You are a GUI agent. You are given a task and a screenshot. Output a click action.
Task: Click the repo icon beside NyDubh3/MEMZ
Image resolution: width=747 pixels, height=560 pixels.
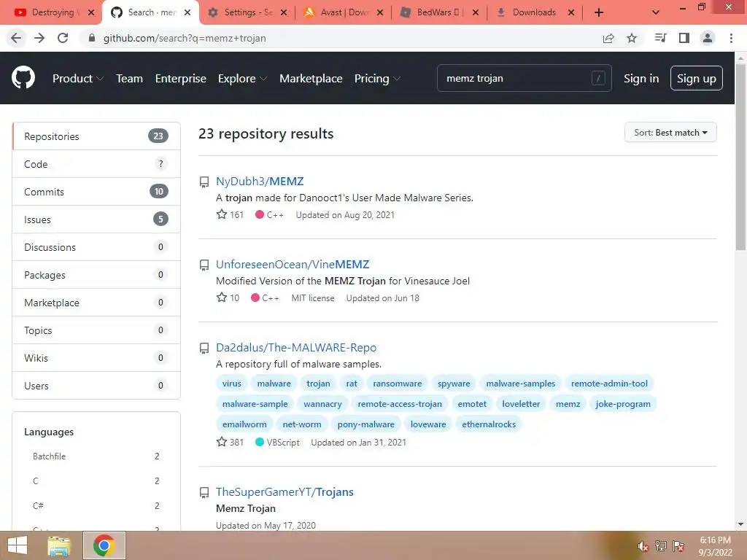(x=204, y=182)
